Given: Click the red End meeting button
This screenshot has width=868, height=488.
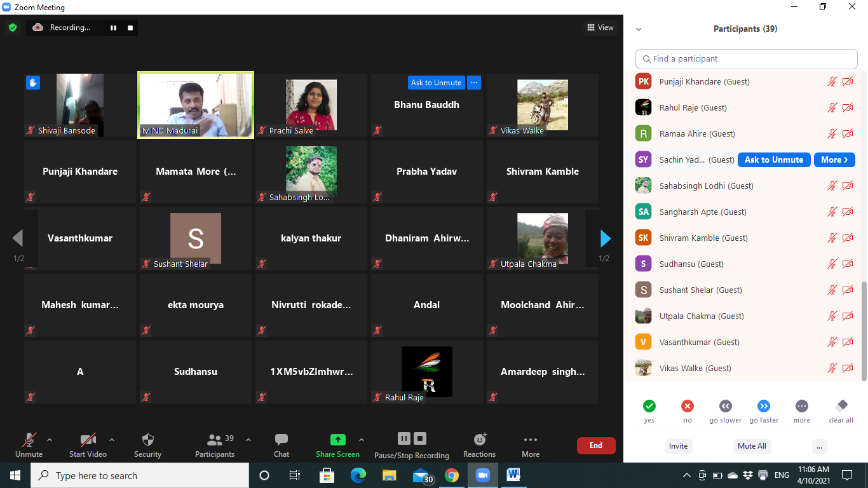Looking at the screenshot, I should [595, 445].
